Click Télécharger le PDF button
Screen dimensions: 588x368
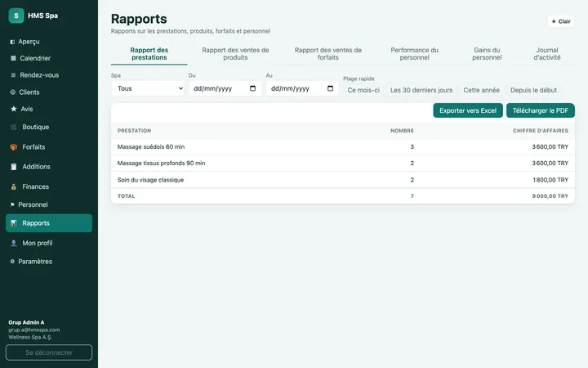tap(541, 110)
